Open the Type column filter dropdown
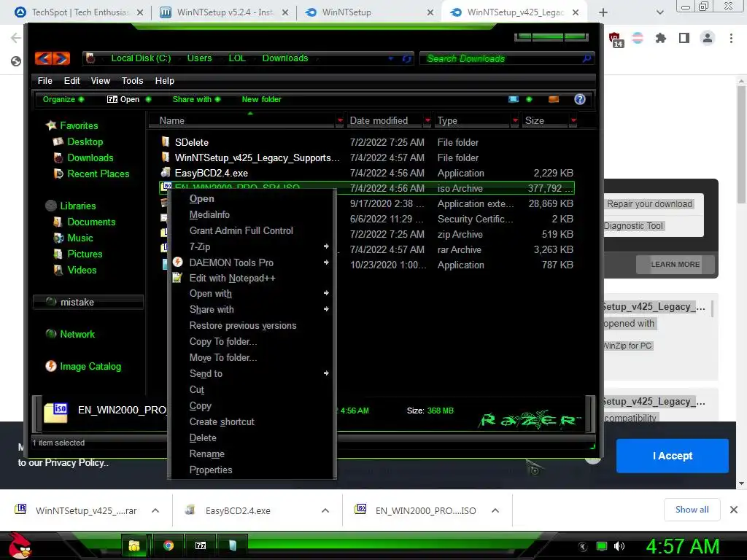 pyautogui.click(x=514, y=120)
